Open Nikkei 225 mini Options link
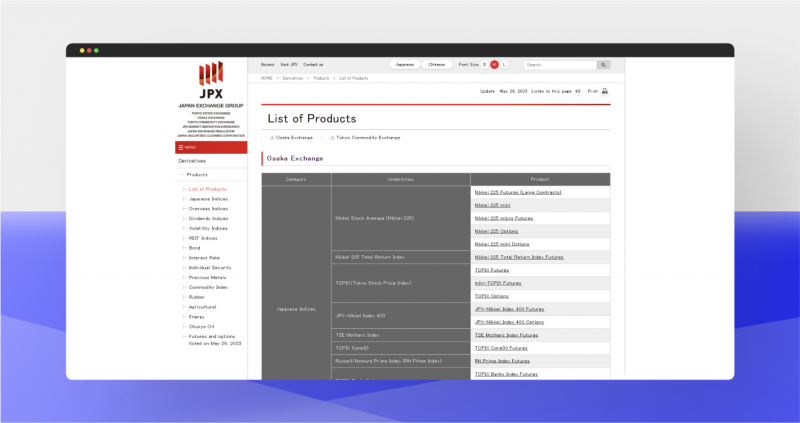Image resolution: width=800 pixels, height=423 pixels. tap(502, 244)
